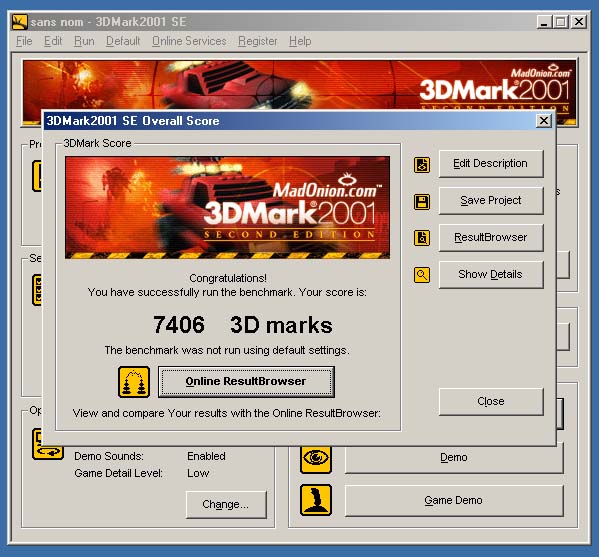Click the Show Details magnifier icon
Screen dimensions: 599x557
pyautogui.click(x=422, y=275)
